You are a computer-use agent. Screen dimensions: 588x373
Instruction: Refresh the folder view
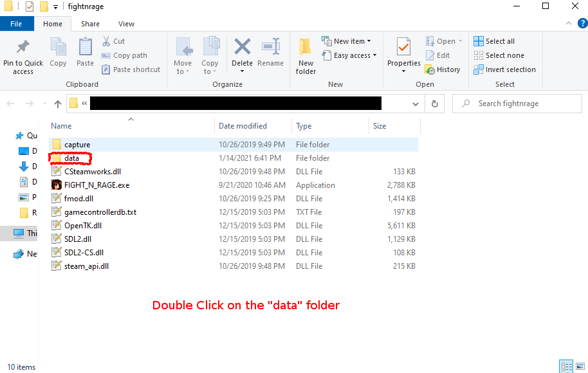coord(435,104)
